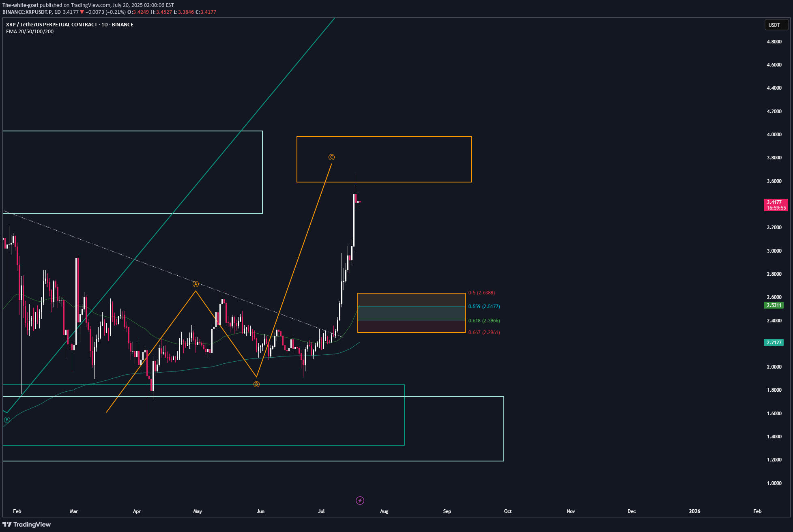Click the 0.667 (2.2961) fib level label

(x=484, y=332)
